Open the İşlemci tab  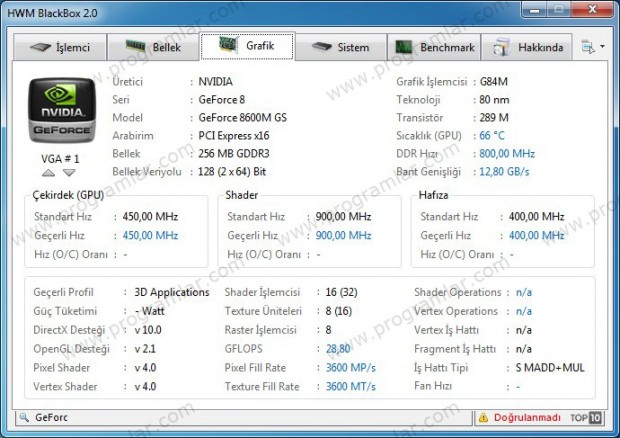point(60,47)
